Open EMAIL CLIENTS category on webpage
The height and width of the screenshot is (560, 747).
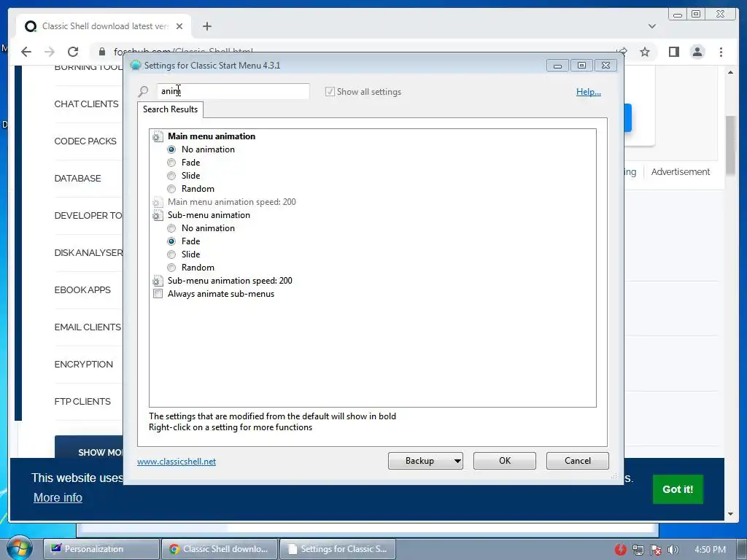[88, 327]
